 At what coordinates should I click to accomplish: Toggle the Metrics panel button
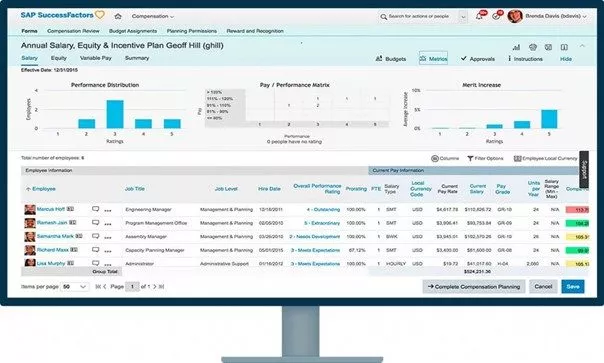click(433, 59)
